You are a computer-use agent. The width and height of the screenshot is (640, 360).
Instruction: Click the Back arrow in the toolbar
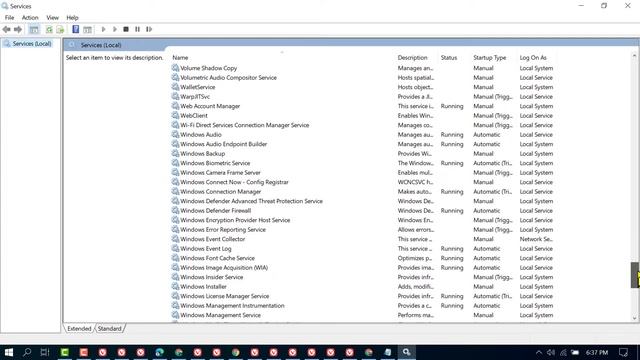[x=6, y=29]
